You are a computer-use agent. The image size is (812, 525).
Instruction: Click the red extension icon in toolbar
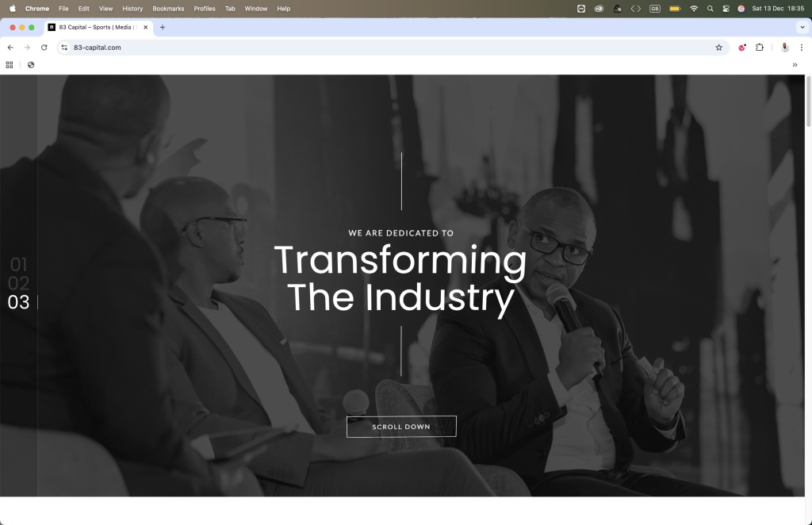(x=742, y=48)
